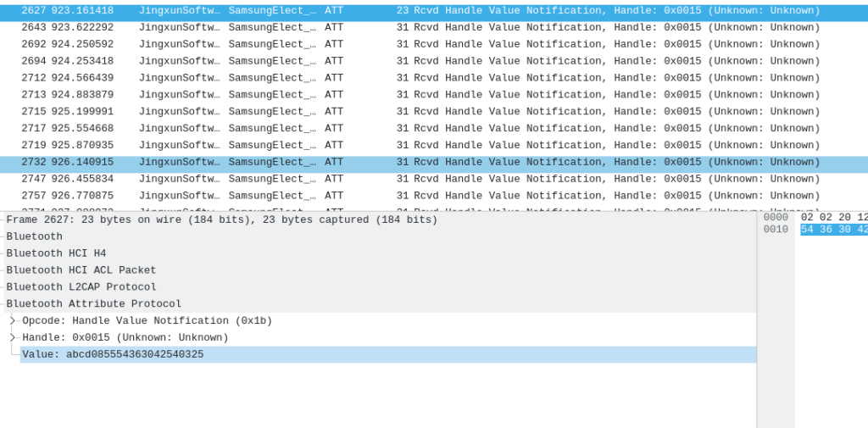
Task: Expand the Handle 0x0015 tree arrow
Action: (x=13, y=338)
